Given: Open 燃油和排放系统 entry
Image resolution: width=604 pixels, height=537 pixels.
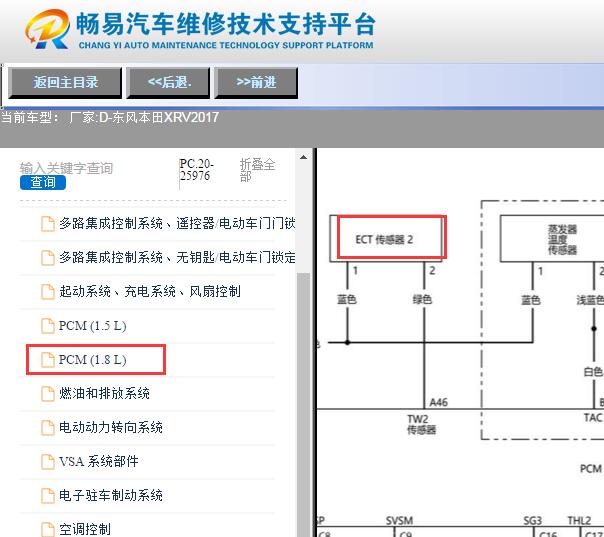Looking at the screenshot, I should (x=104, y=393).
